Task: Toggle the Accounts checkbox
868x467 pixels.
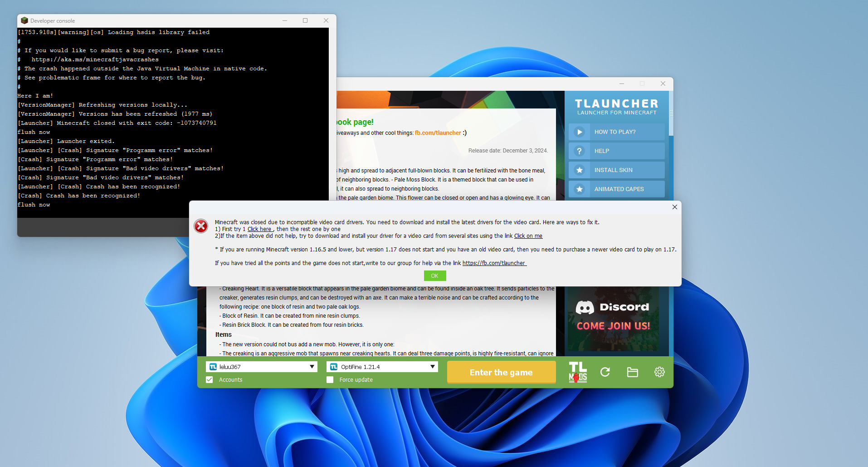Action: pos(210,379)
